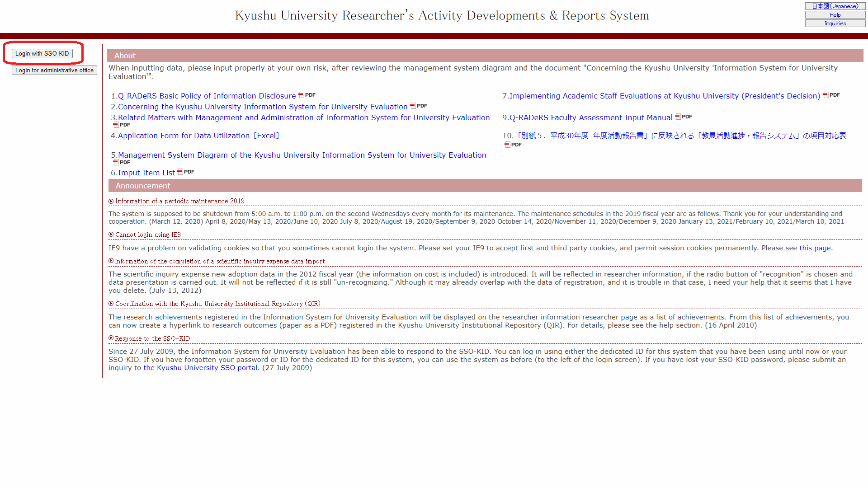Click the Announcement section header

(485, 186)
